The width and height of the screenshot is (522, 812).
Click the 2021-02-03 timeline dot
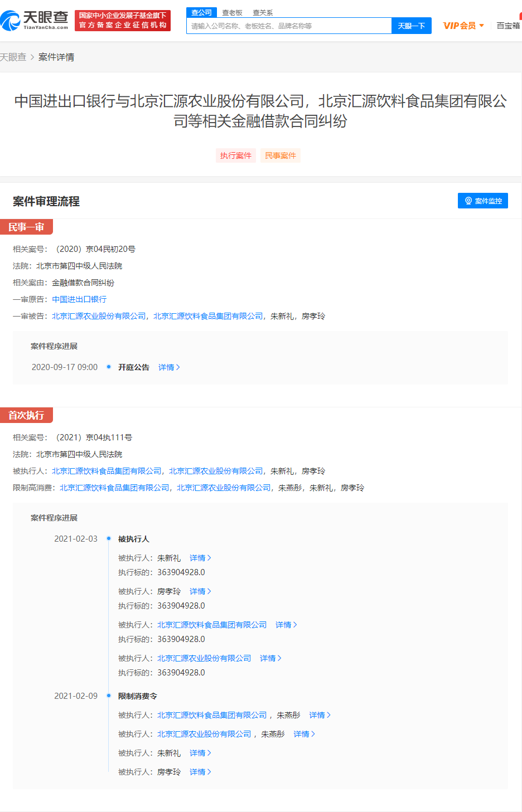(109, 538)
